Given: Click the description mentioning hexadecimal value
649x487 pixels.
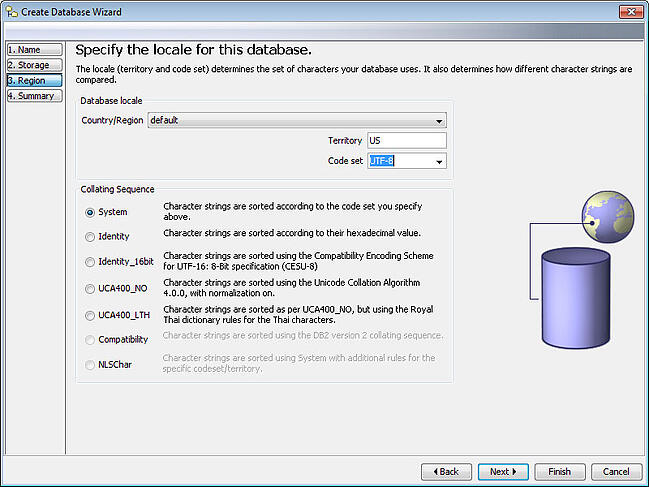Looking at the screenshot, I should 292,233.
